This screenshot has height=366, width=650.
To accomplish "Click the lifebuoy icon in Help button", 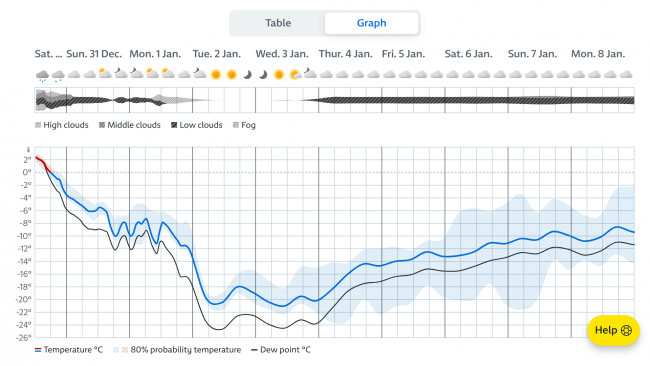I will (626, 330).
